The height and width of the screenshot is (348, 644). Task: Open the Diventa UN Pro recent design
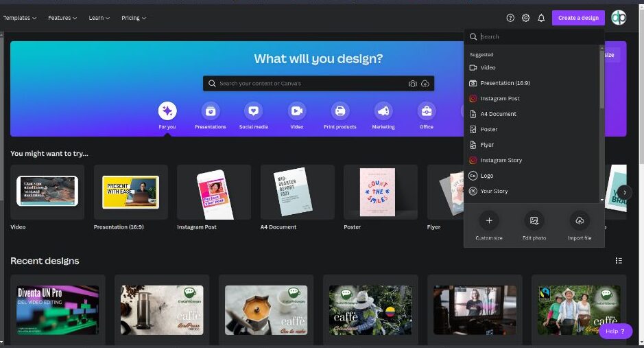click(x=58, y=310)
